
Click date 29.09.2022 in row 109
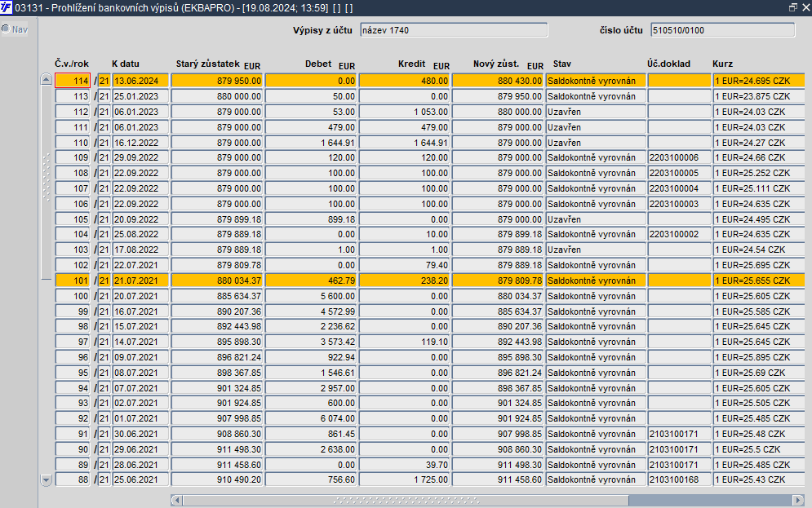pyautogui.click(x=141, y=157)
